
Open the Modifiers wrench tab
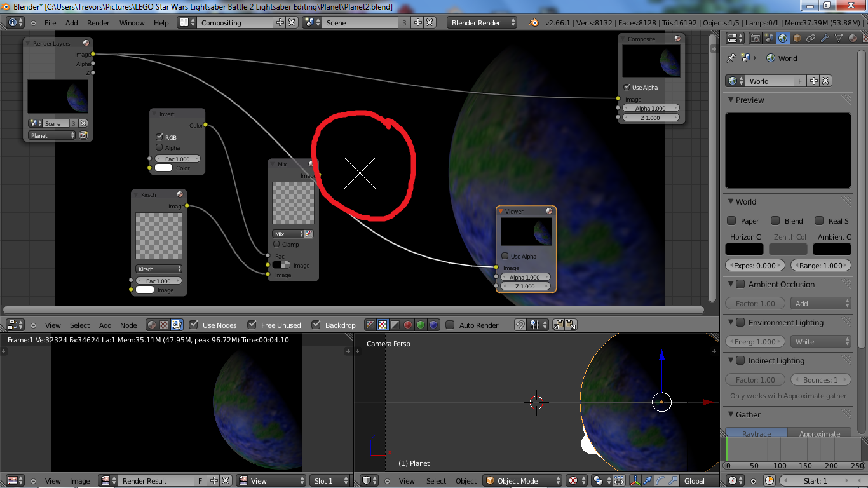pyautogui.click(x=825, y=38)
